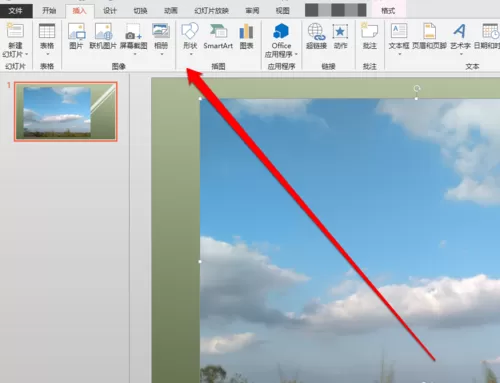Expand the WordArt dropdown arrow

point(461,54)
